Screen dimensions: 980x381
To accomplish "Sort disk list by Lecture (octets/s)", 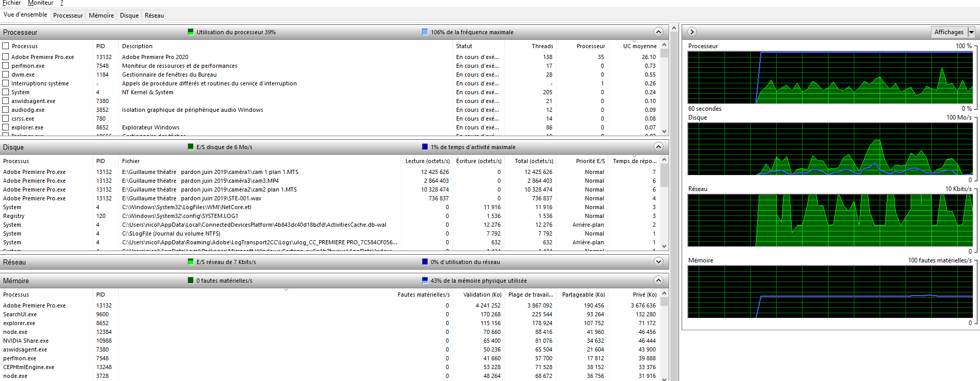I will (x=427, y=161).
